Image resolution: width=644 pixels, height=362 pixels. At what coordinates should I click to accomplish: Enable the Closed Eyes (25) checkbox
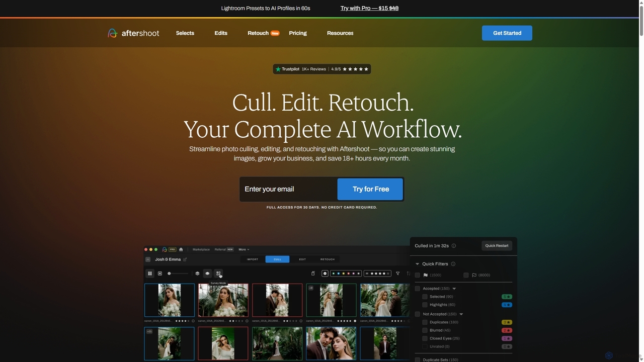tap(425, 338)
